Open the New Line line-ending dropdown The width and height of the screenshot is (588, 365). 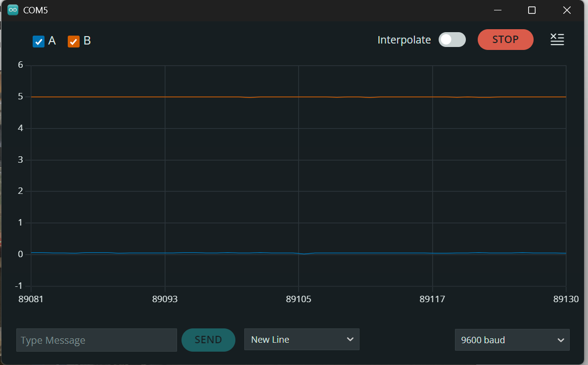coord(302,339)
